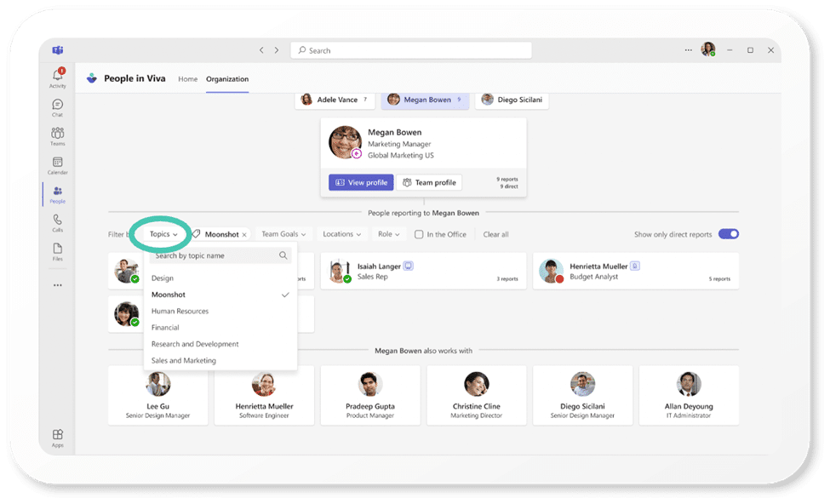The image size is (830, 504).
Task: Select Adele Vance in org chain
Action: point(335,100)
